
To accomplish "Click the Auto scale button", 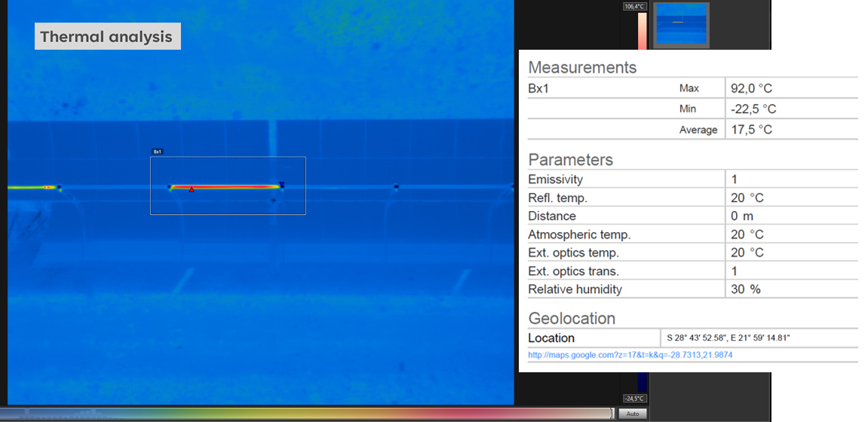I will coord(633,413).
